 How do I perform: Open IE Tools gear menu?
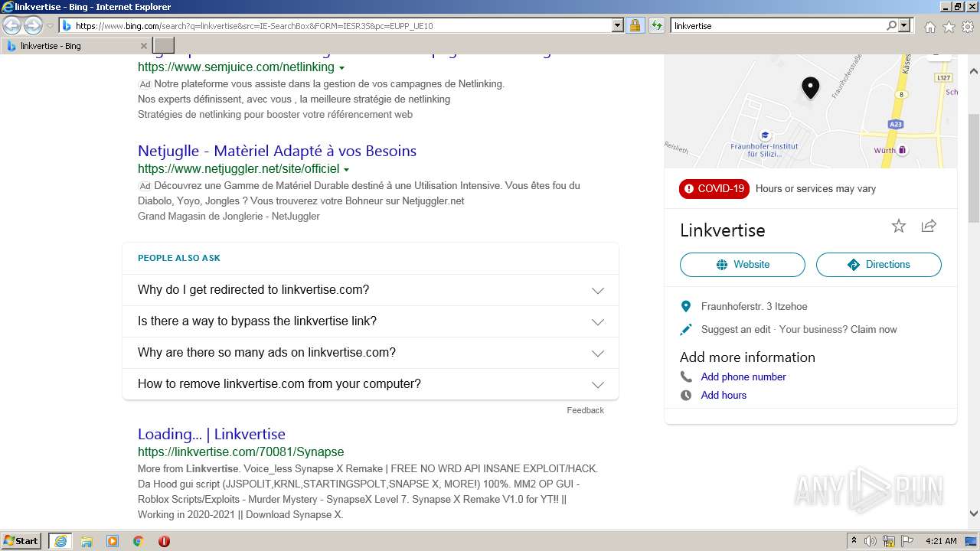coord(968,27)
